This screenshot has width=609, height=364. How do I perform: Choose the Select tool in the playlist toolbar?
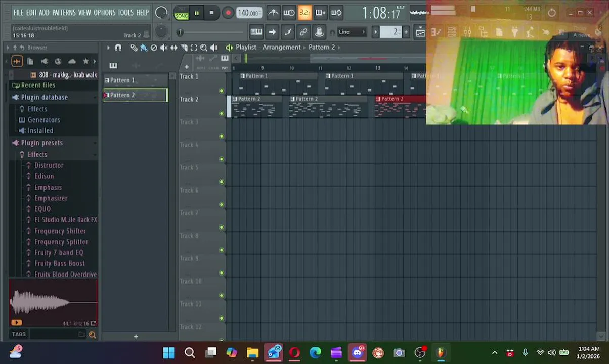tap(194, 48)
